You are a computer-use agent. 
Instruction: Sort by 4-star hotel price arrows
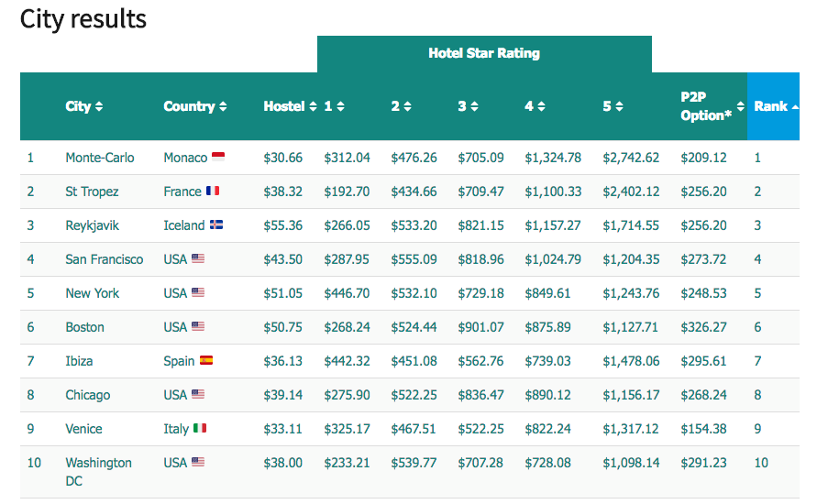[x=541, y=106]
